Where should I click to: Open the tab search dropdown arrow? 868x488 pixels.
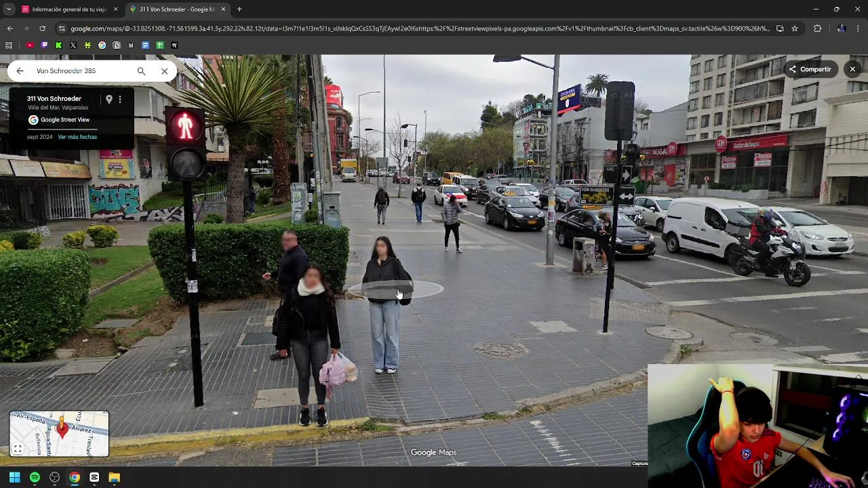pos(9,9)
